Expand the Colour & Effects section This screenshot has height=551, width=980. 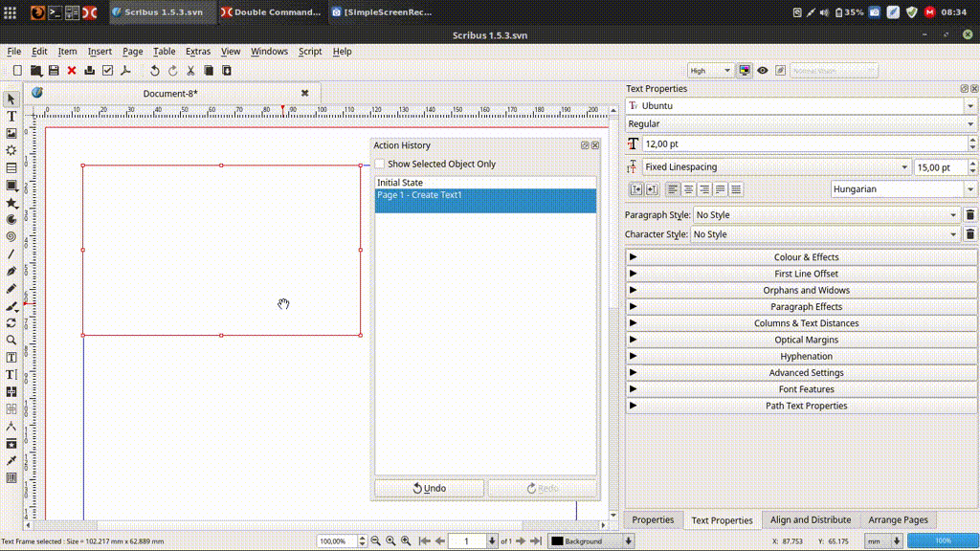[806, 257]
